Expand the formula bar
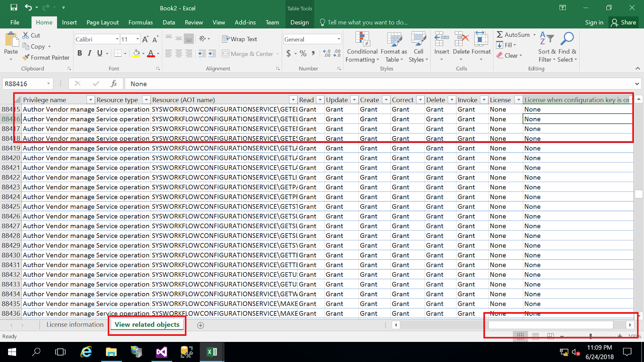Screen dimensions: 644x362 (637, 84)
